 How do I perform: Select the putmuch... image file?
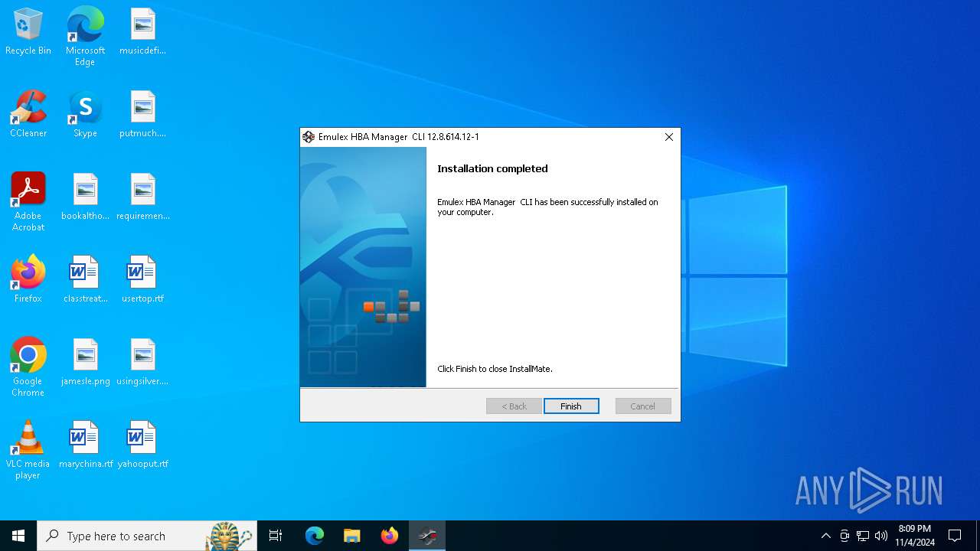coord(143,115)
